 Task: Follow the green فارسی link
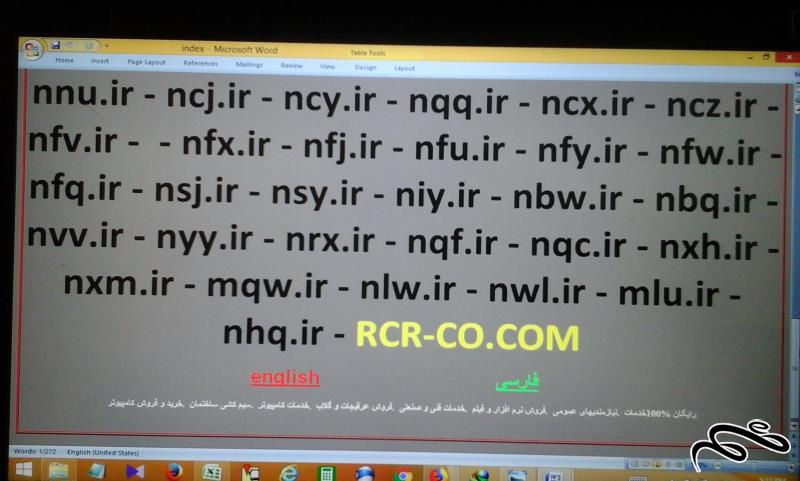click(516, 382)
